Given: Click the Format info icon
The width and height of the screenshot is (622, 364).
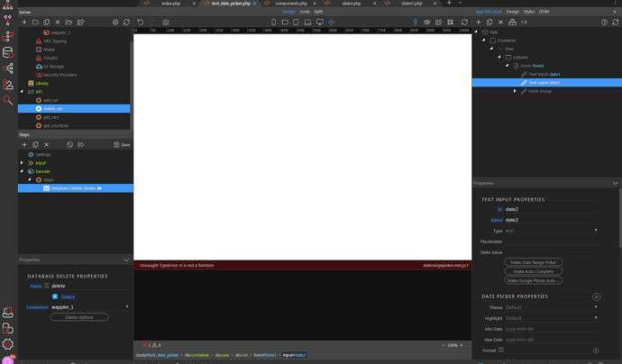Looking at the screenshot, I should tap(596, 350).
